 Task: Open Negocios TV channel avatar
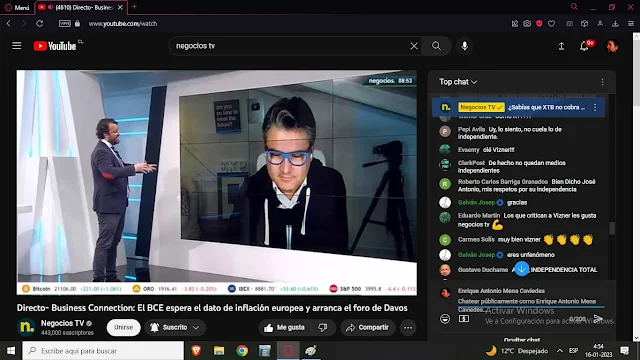tap(27, 327)
